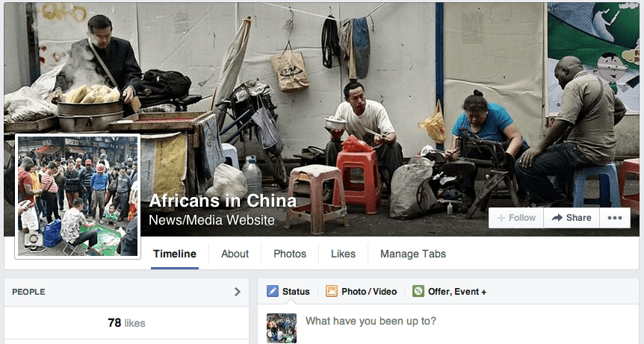The image size is (644, 344).
Task: Click the small avatar beside status box
Action: (282, 328)
